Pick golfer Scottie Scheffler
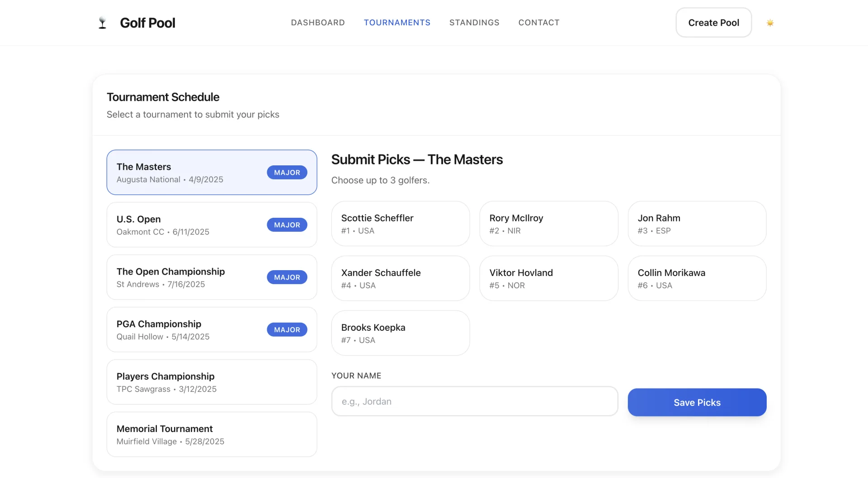The width and height of the screenshot is (868, 478). [x=401, y=224]
